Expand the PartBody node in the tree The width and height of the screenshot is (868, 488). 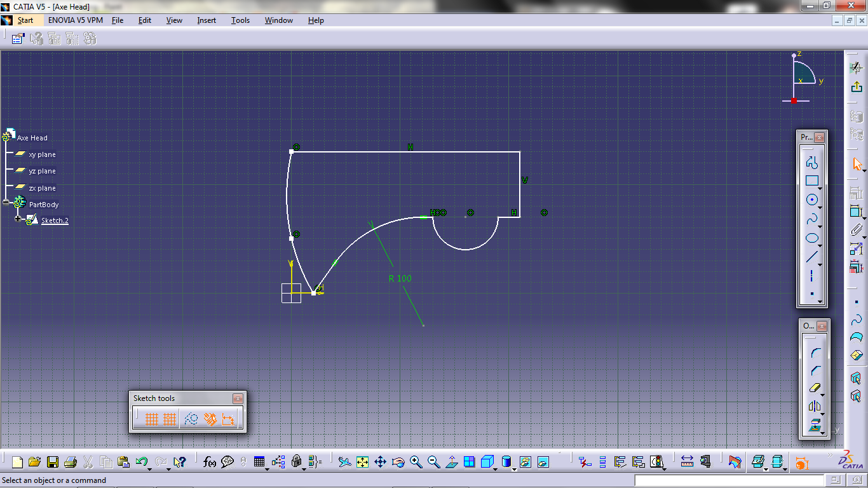[6, 201]
